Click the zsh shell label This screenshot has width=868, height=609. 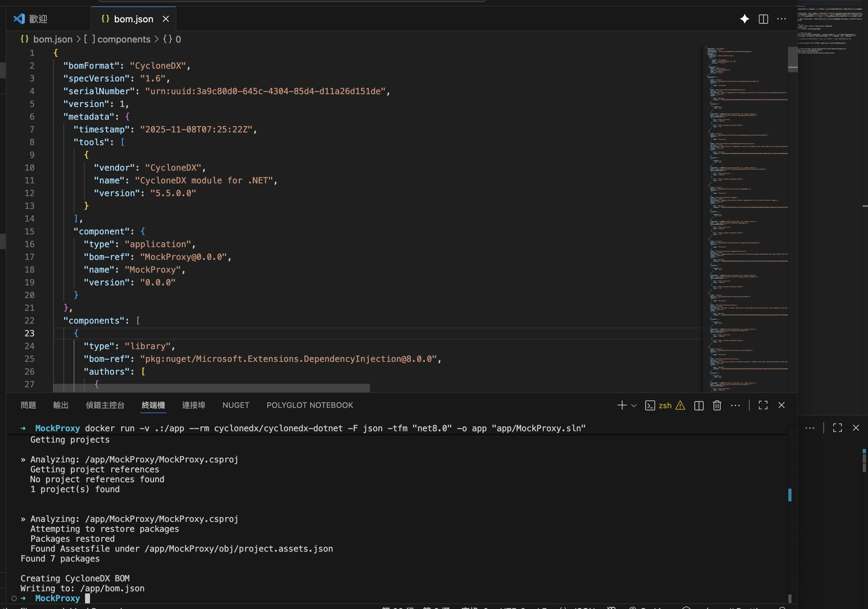point(665,405)
